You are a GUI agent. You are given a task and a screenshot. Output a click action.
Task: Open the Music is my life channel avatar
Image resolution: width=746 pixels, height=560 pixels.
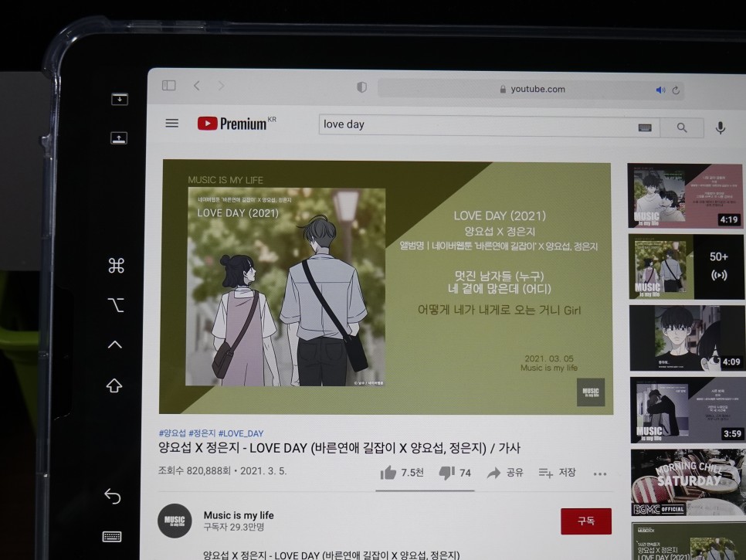[175, 521]
